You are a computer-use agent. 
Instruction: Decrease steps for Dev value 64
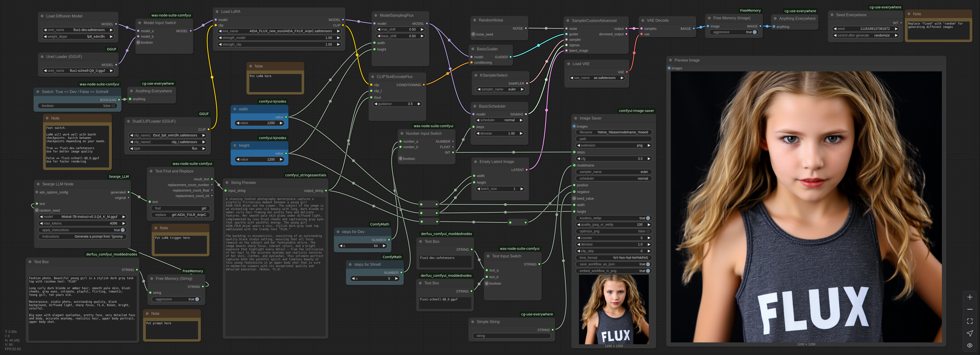(x=341, y=246)
